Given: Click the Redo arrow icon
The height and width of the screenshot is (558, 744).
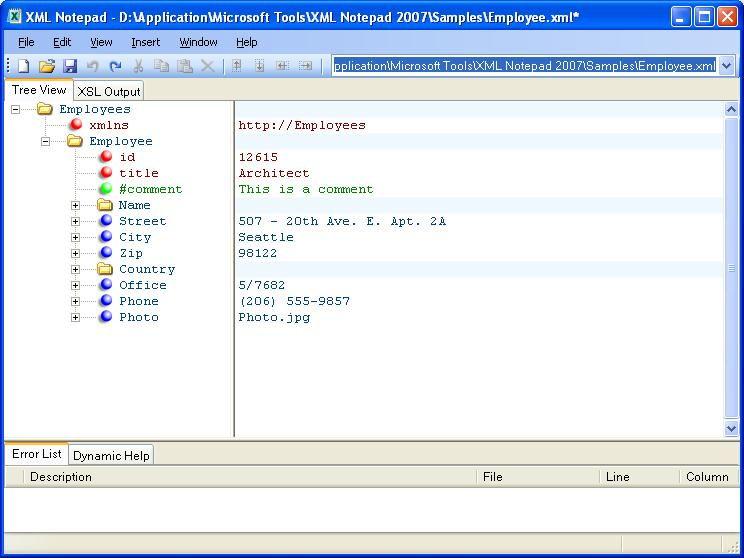Looking at the screenshot, I should 115,66.
